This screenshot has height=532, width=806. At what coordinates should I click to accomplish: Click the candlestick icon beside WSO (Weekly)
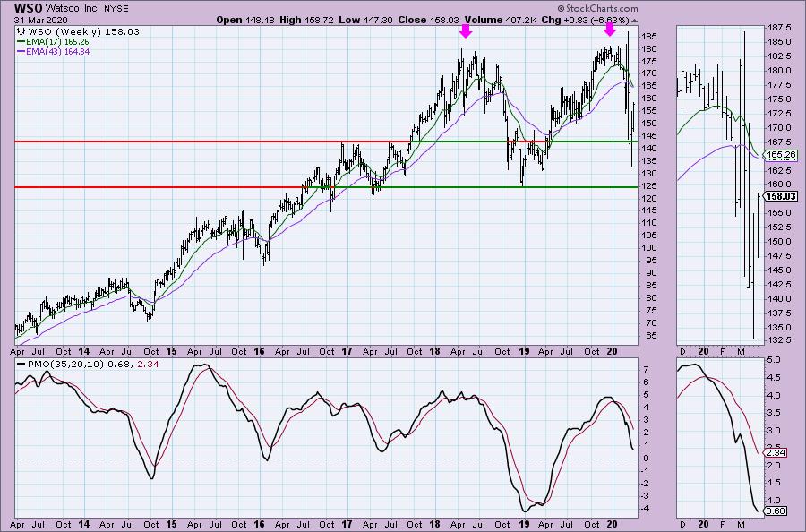[x=21, y=32]
